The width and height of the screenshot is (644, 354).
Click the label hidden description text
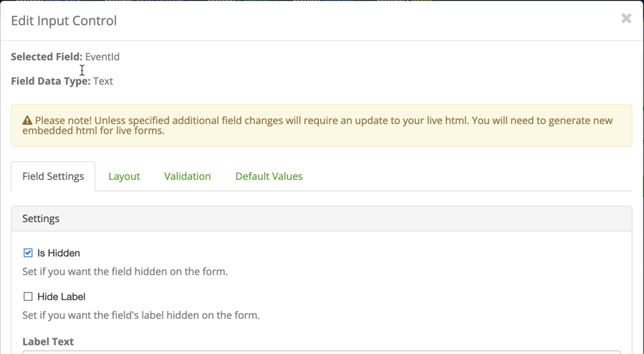pos(141,315)
